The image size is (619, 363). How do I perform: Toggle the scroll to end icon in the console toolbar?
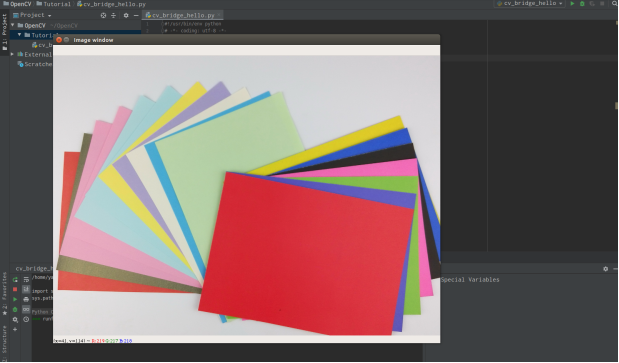pyautogui.click(x=26, y=290)
